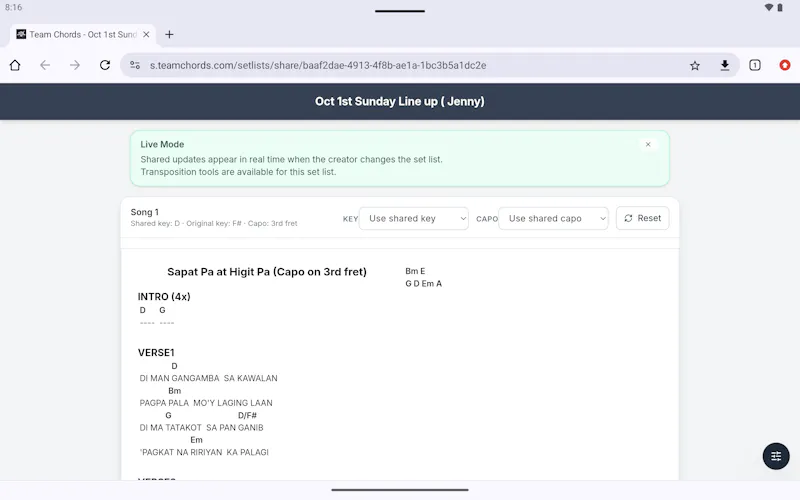Screen dimensions: 800x500
Task: Open the CAPO dropdown 'Use shared capo'
Action: (x=553, y=218)
